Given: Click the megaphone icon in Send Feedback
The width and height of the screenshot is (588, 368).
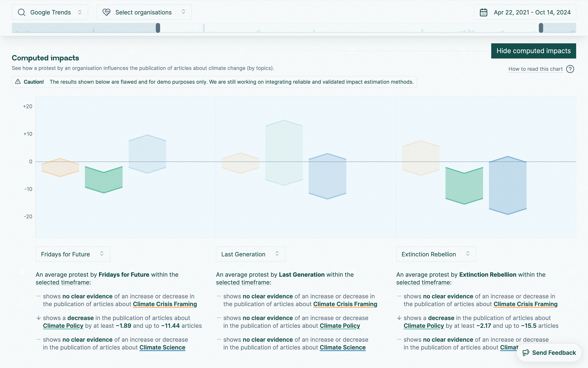Looking at the screenshot, I should (526, 353).
